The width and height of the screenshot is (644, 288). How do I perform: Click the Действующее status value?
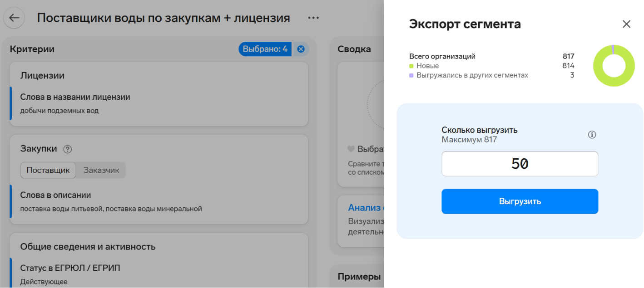pos(44,282)
